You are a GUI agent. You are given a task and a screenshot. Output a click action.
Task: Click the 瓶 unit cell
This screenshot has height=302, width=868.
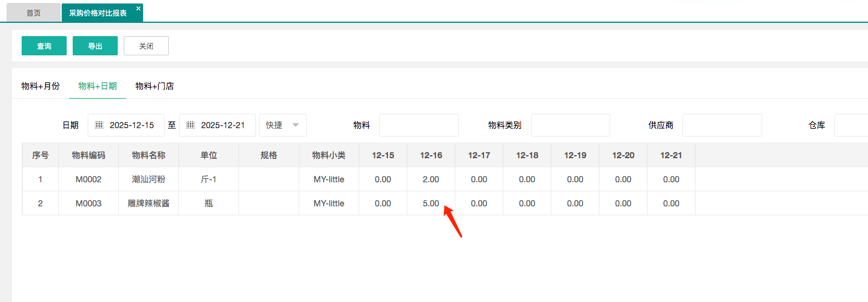click(208, 203)
